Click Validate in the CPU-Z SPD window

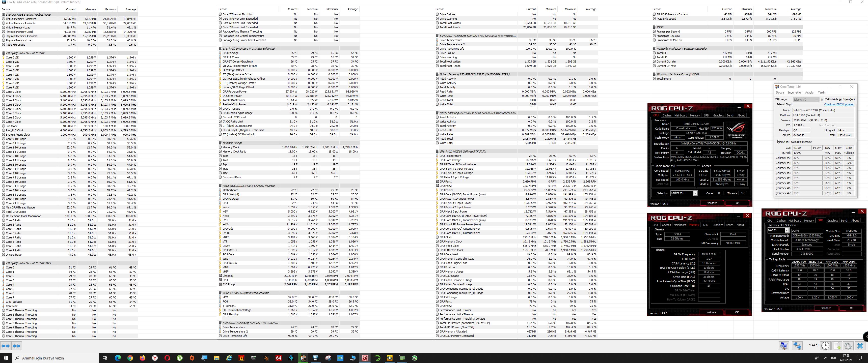click(x=826, y=308)
